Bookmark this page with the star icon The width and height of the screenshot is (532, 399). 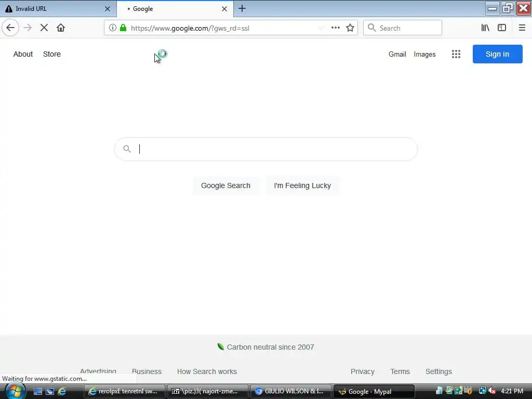pyautogui.click(x=350, y=28)
